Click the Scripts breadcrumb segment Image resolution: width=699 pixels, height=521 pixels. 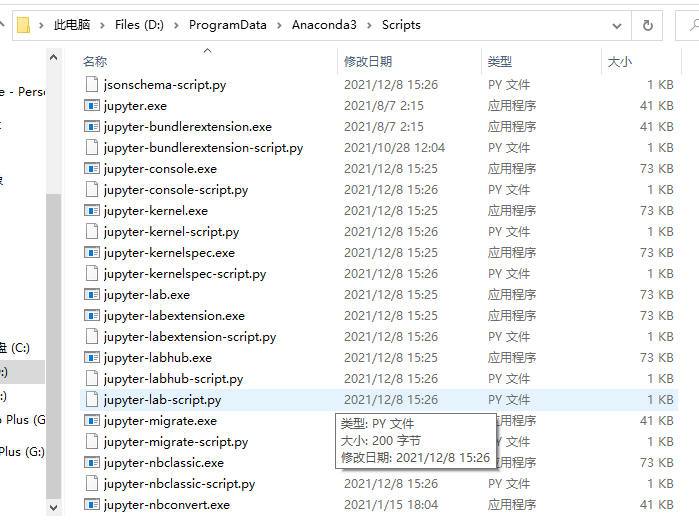[401, 25]
